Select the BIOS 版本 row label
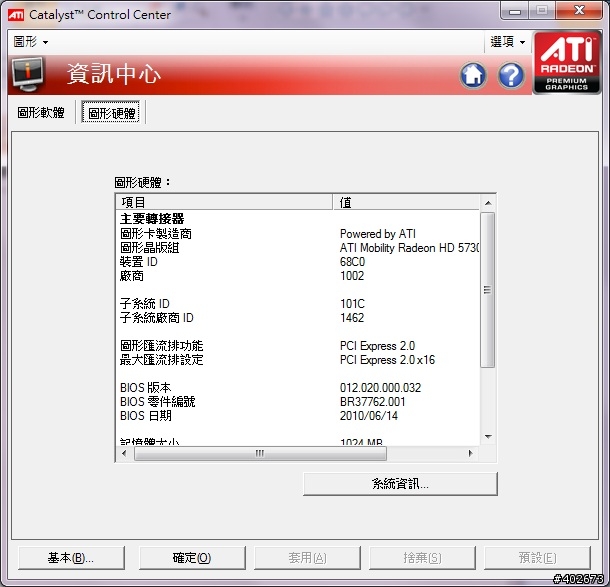This screenshot has height=587, width=610. [x=145, y=388]
